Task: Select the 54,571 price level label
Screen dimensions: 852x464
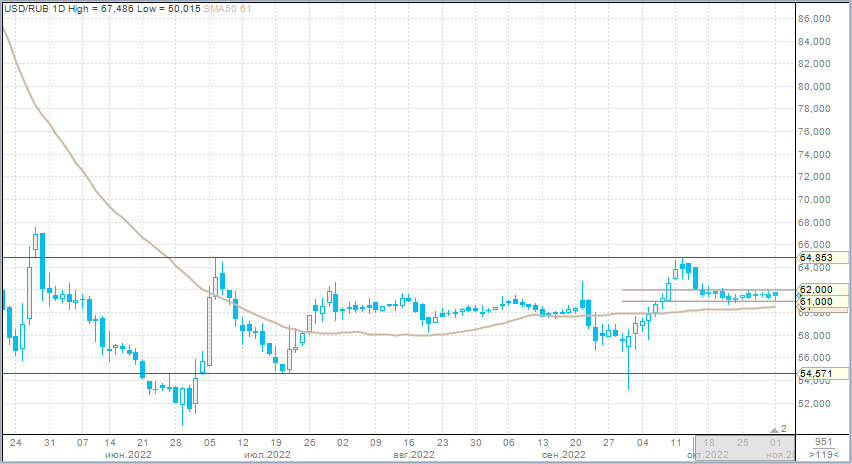Action: (x=817, y=374)
